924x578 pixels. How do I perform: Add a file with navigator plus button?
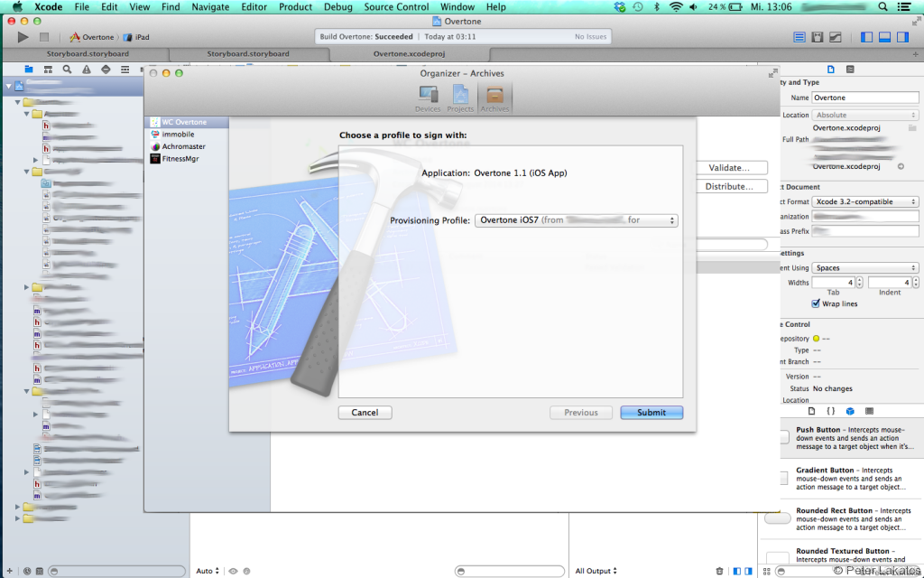pyautogui.click(x=9, y=571)
